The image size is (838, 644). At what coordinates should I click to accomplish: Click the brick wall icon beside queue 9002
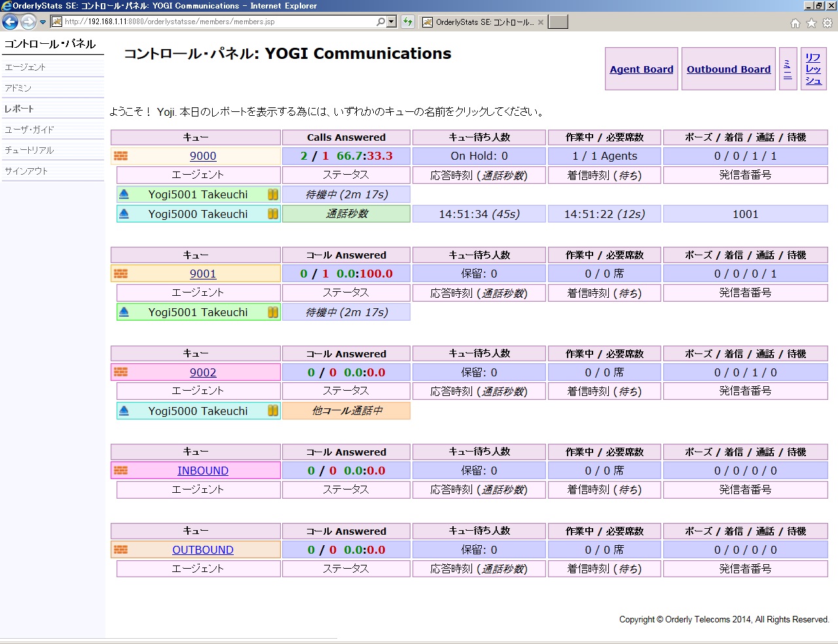pos(121,372)
